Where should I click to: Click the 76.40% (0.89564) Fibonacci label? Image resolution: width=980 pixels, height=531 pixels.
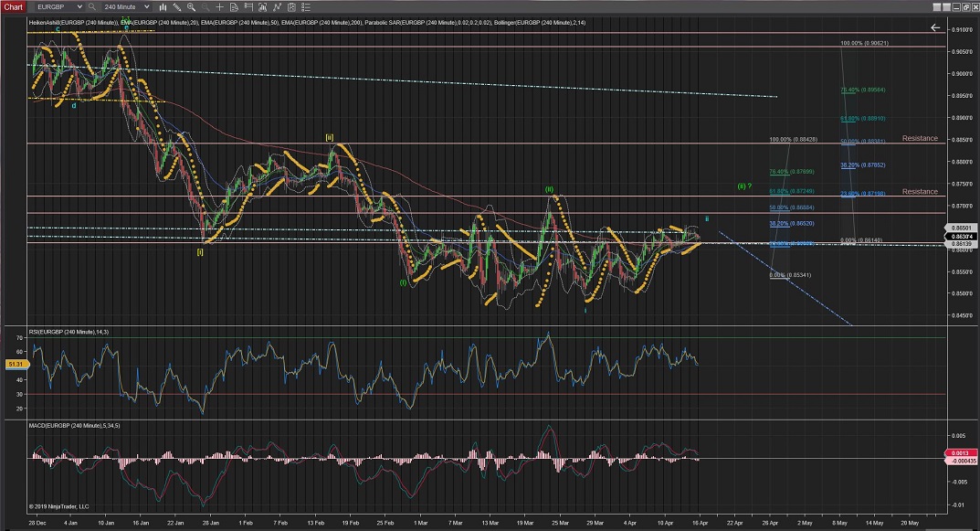[862, 90]
